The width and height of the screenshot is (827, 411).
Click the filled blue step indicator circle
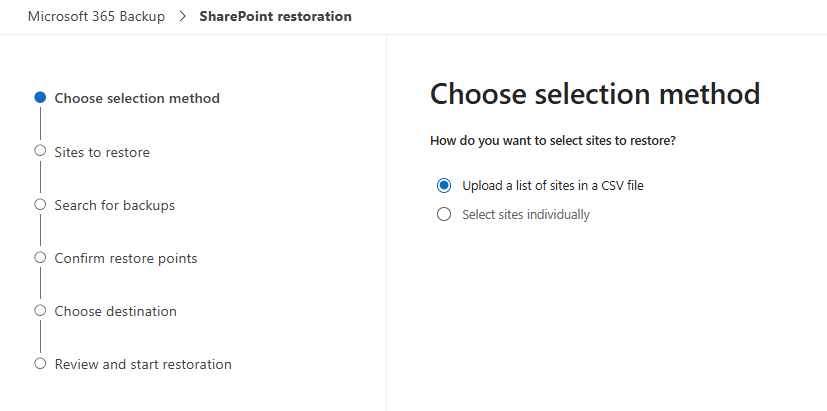coord(40,98)
